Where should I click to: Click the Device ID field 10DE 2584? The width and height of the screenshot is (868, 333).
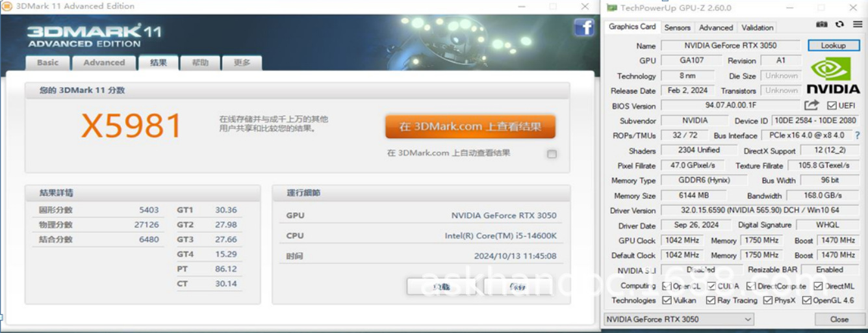(x=816, y=120)
